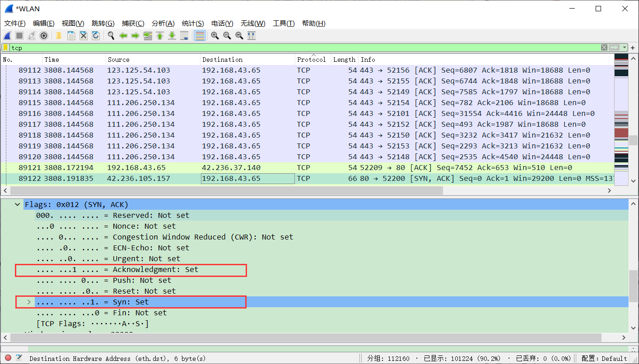Open the 工具(T) menu
The width and height of the screenshot is (639, 364).
pos(284,23)
